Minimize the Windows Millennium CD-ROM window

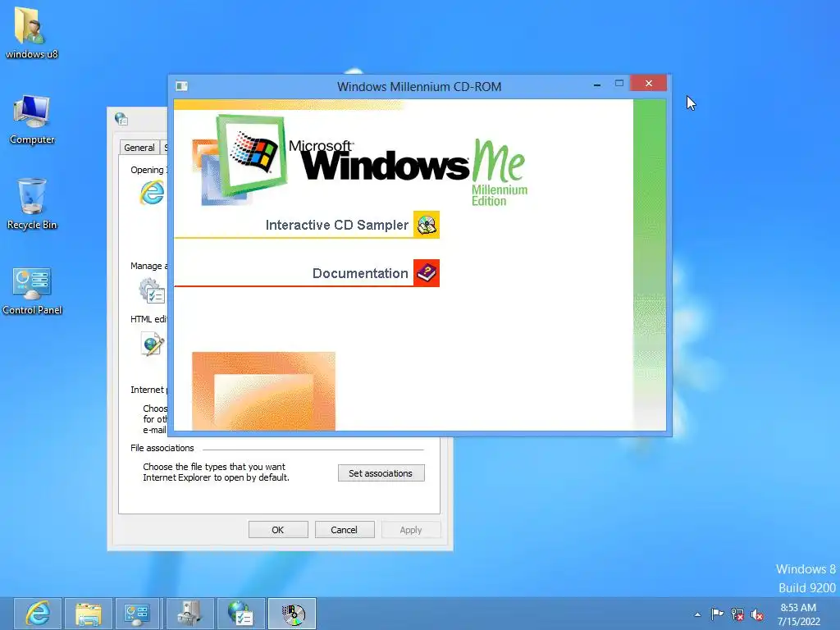tap(597, 84)
